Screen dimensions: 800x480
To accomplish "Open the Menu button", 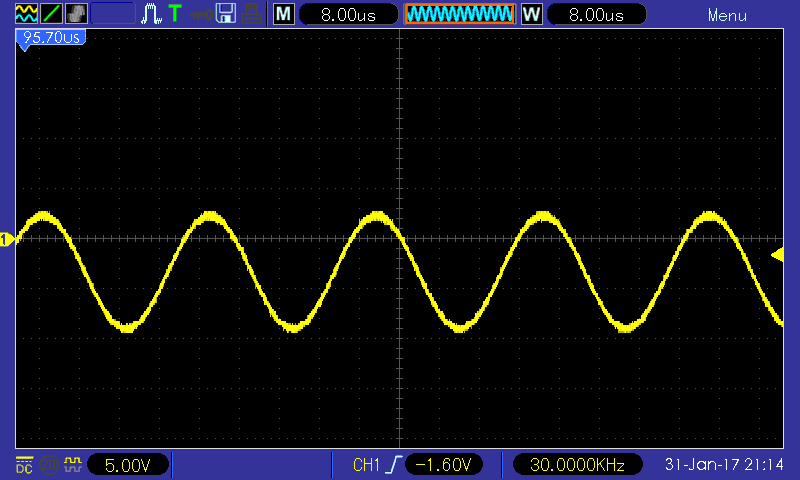I will (x=727, y=15).
